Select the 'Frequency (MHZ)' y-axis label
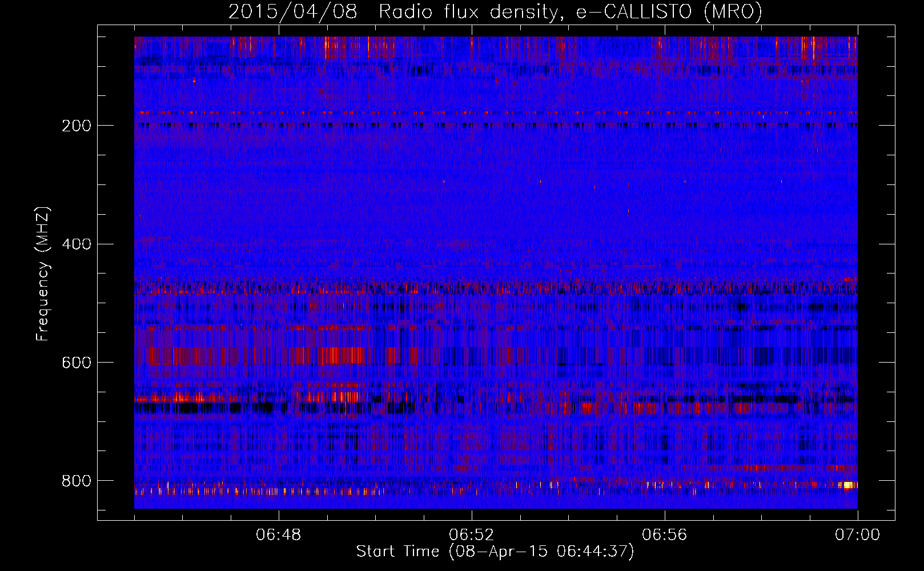924x571 pixels. click(43, 274)
